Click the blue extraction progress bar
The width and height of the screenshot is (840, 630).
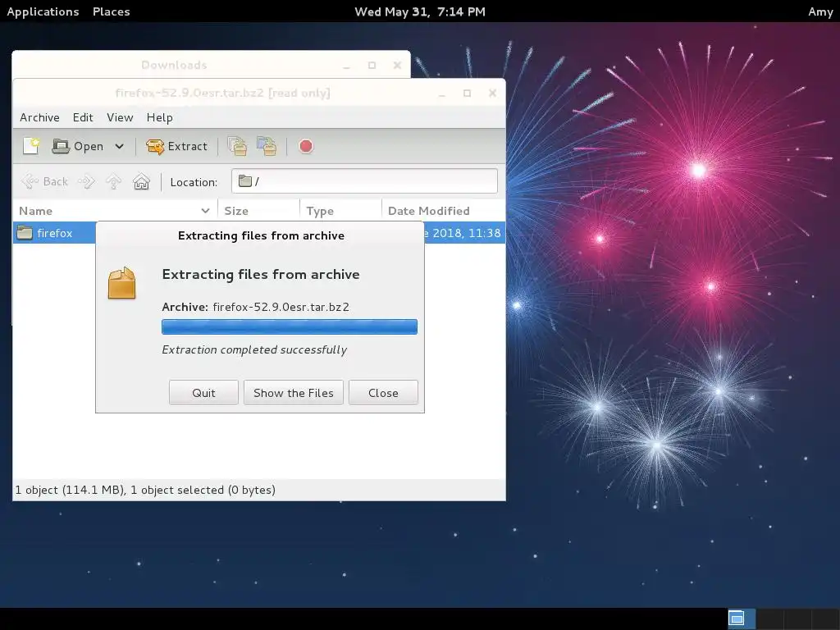pos(290,326)
